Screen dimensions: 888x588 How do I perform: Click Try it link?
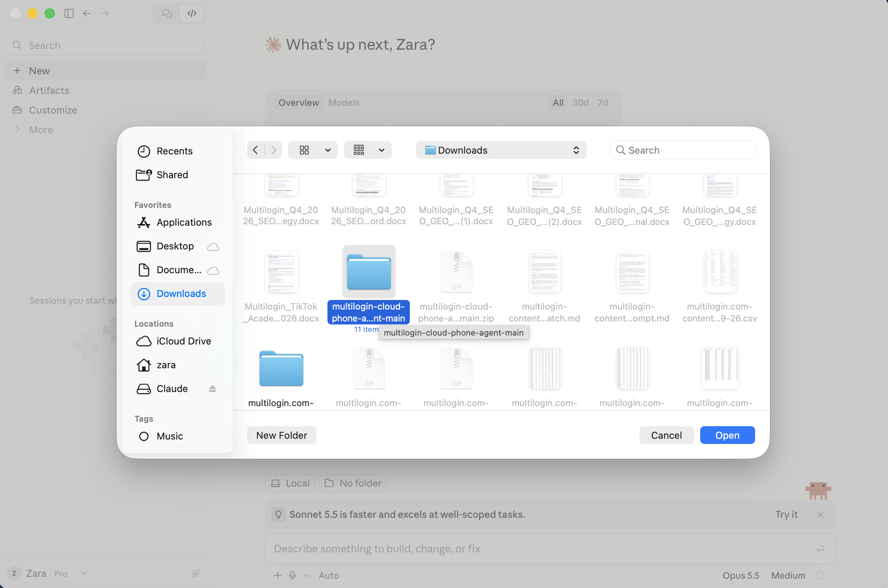pyautogui.click(x=786, y=514)
